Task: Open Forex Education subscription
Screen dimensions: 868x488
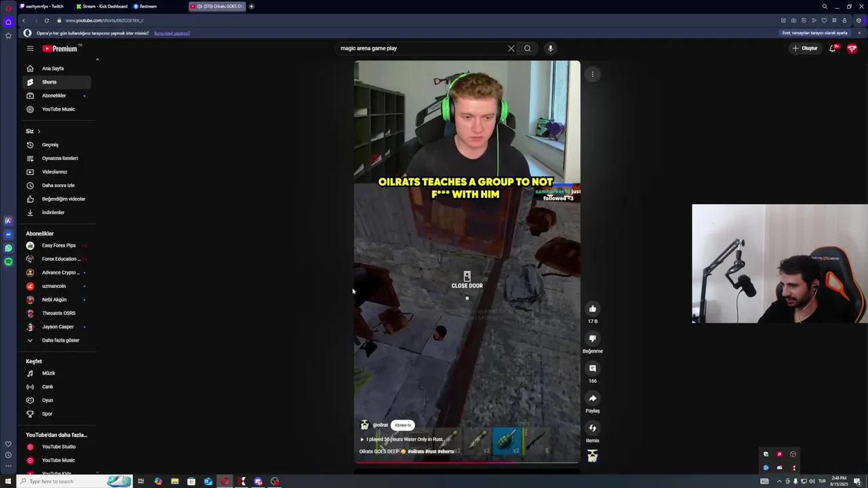Action: pyautogui.click(x=57, y=259)
